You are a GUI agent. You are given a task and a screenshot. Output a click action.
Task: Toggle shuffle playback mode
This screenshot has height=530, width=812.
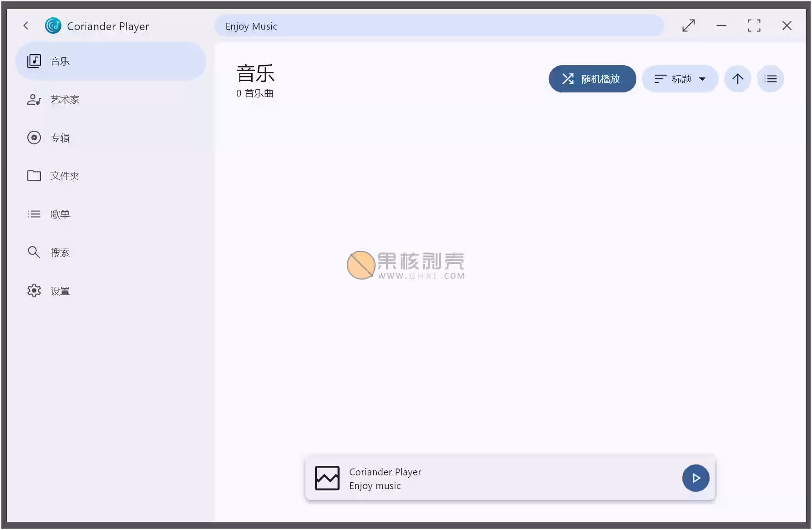(592, 78)
